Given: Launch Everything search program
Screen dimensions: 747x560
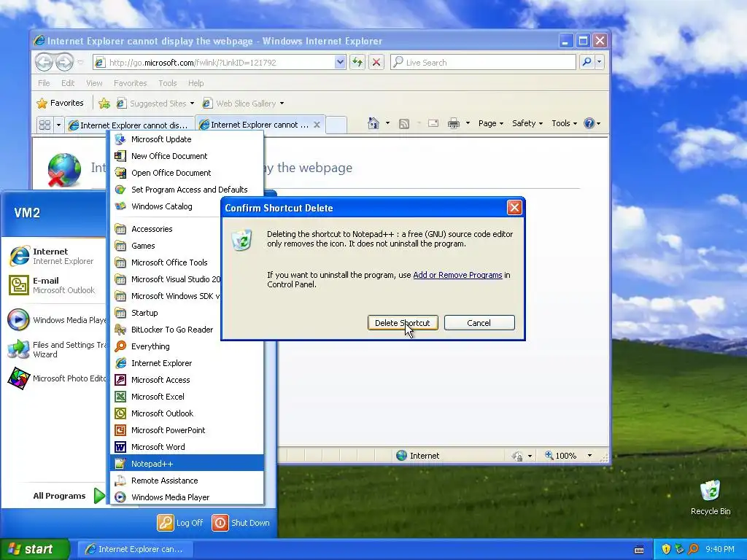Looking at the screenshot, I should click(187, 346).
